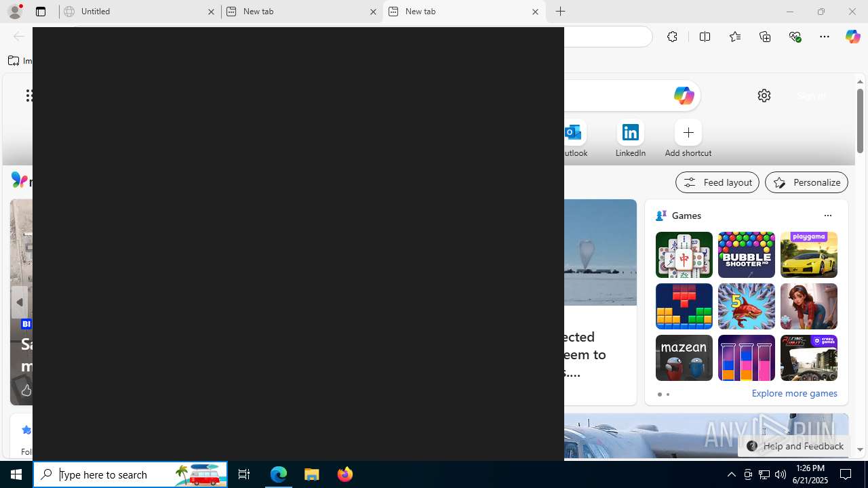Select first page dot in Games card
Viewport: 868px width, 488px height.
[659, 394]
